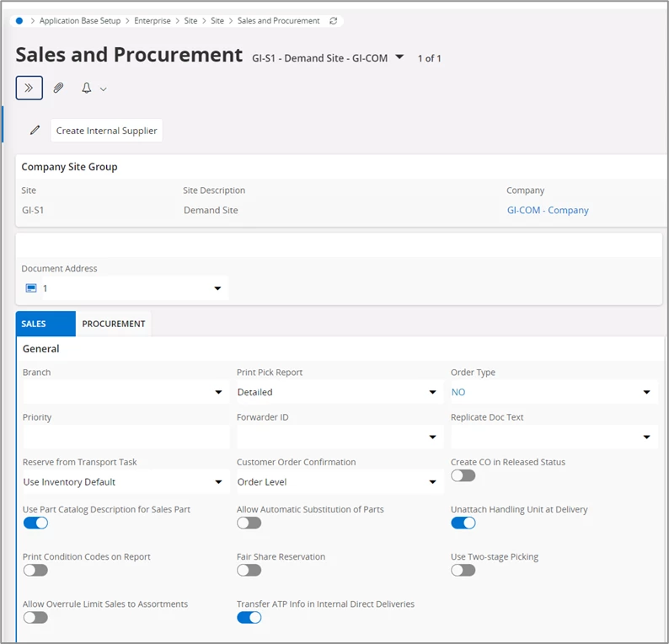
Task: Click the document address monitor icon
Action: tap(31, 288)
